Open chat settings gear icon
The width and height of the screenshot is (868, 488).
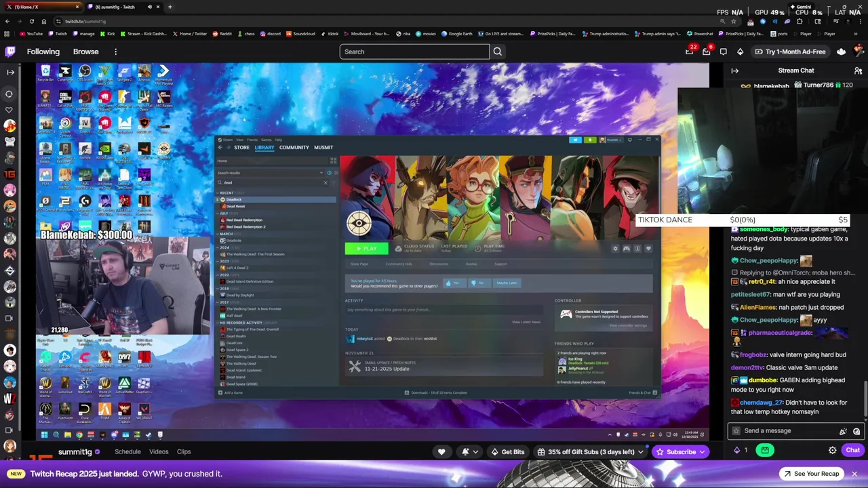(x=833, y=451)
